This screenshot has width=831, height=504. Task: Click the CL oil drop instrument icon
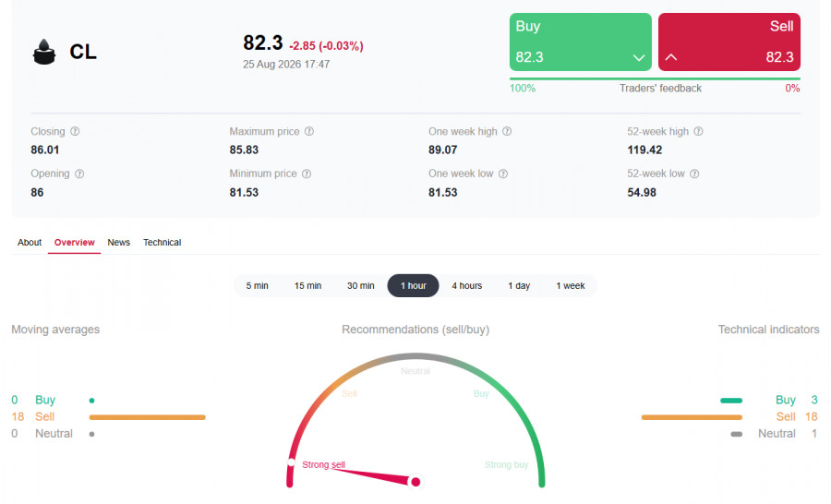tap(44, 52)
